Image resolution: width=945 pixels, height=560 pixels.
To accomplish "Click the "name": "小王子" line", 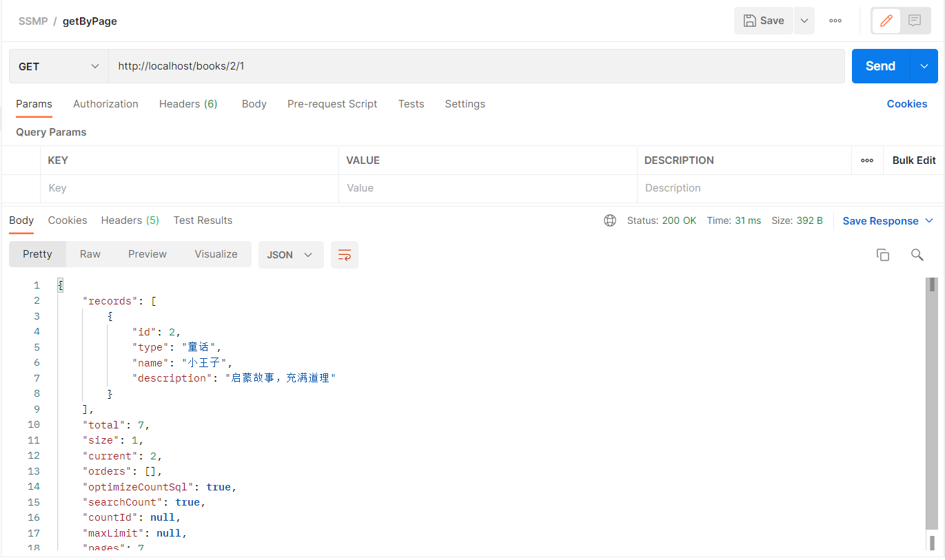I will tap(183, 363).
